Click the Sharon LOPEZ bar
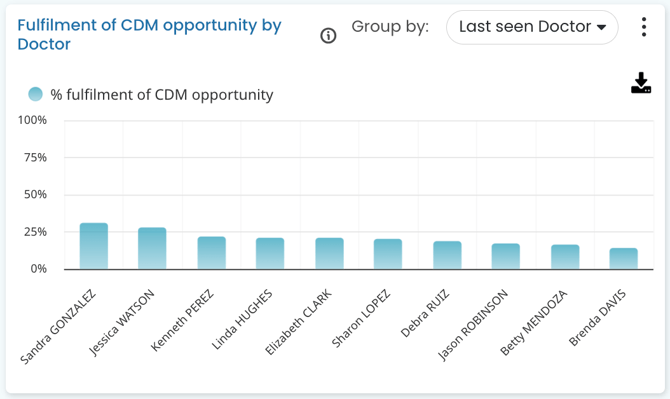 pos(388,254)
